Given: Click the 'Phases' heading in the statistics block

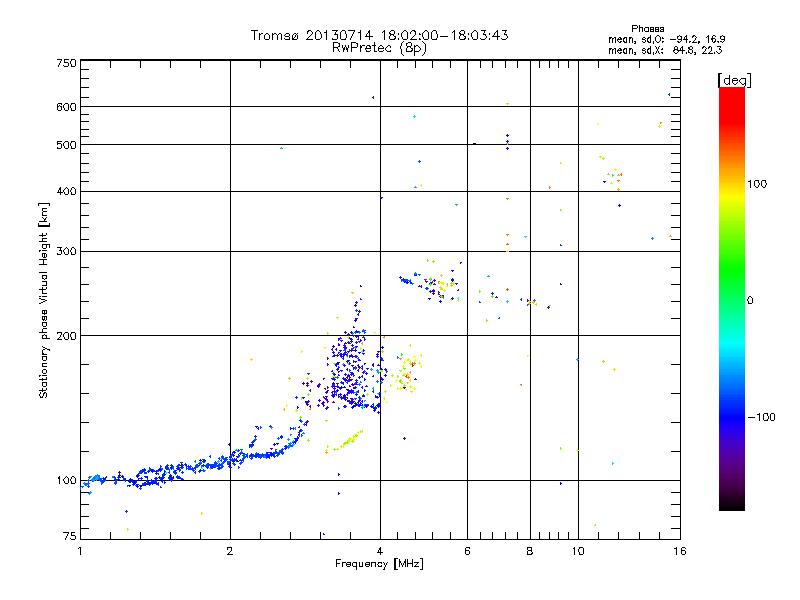Looking at the screenshot, I should point(647,29).
